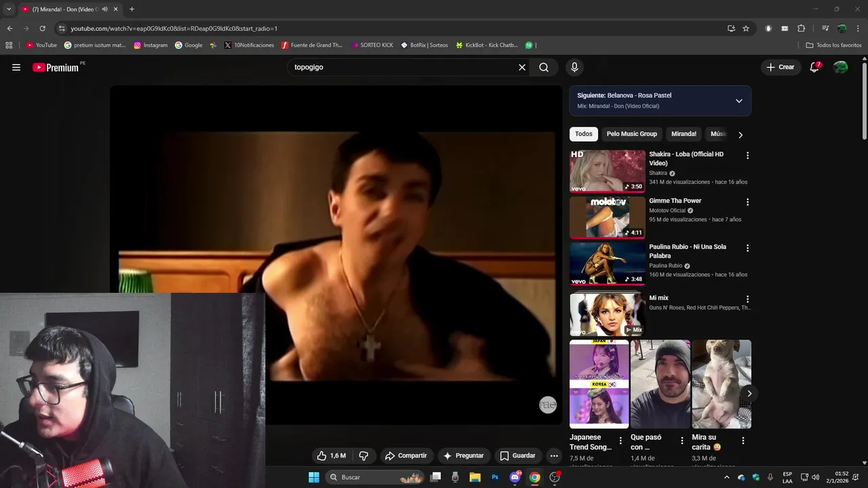Bookmark this page with the star

point(746,28)
